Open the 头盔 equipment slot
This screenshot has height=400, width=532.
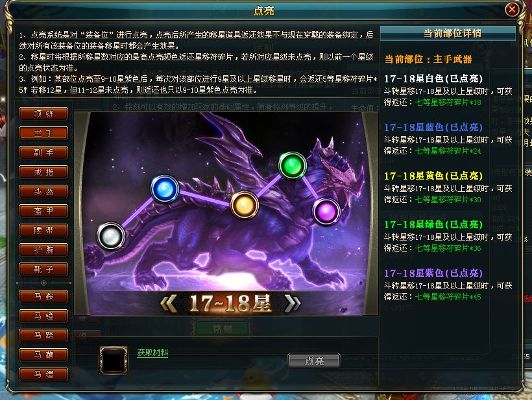coord(43,191)
